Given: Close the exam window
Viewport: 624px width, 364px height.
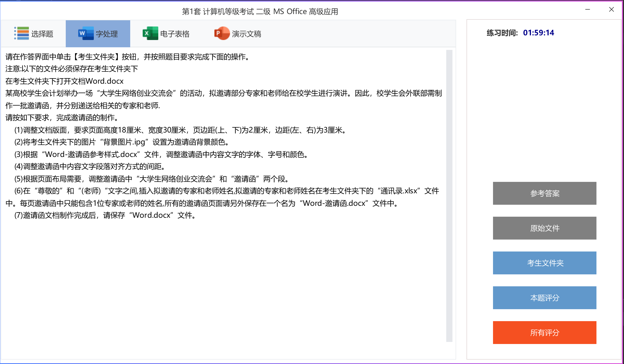Looking at the screenshot, I should [x=612, y=10].
